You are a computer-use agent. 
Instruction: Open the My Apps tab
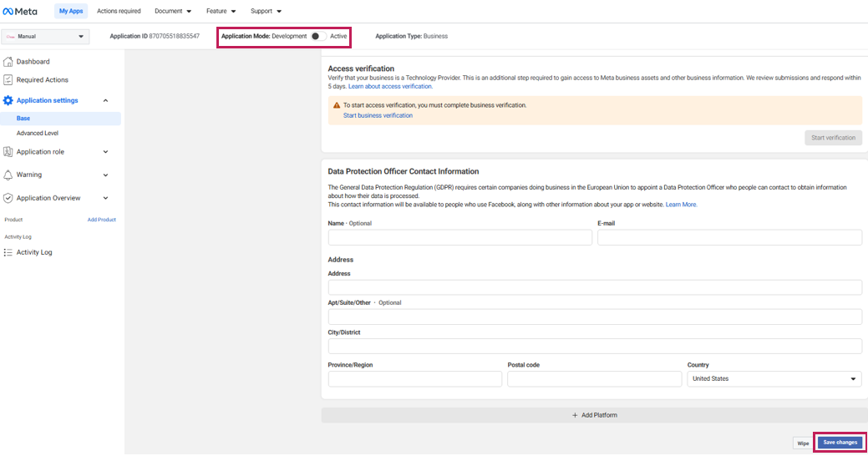(71, 11)
